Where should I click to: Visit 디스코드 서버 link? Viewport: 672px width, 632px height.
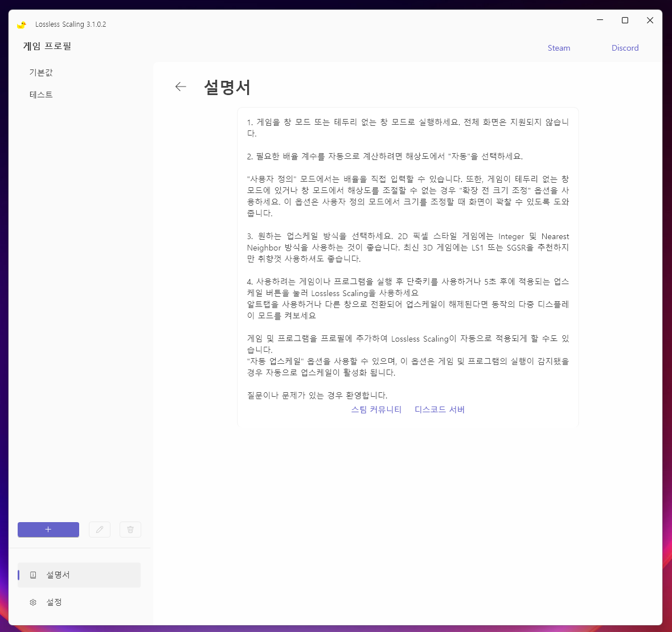click(440, 409)
